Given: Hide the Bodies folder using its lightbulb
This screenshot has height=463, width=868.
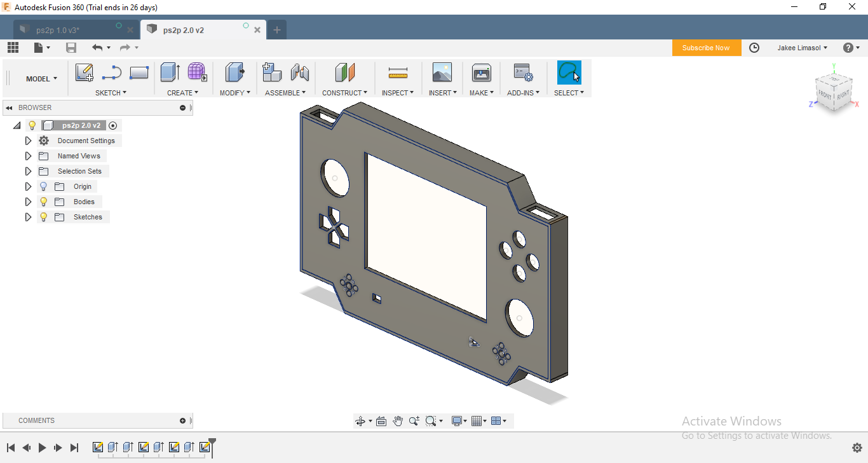Looking at the screenshot, I should pyautogui.click(x=43, y=202).
